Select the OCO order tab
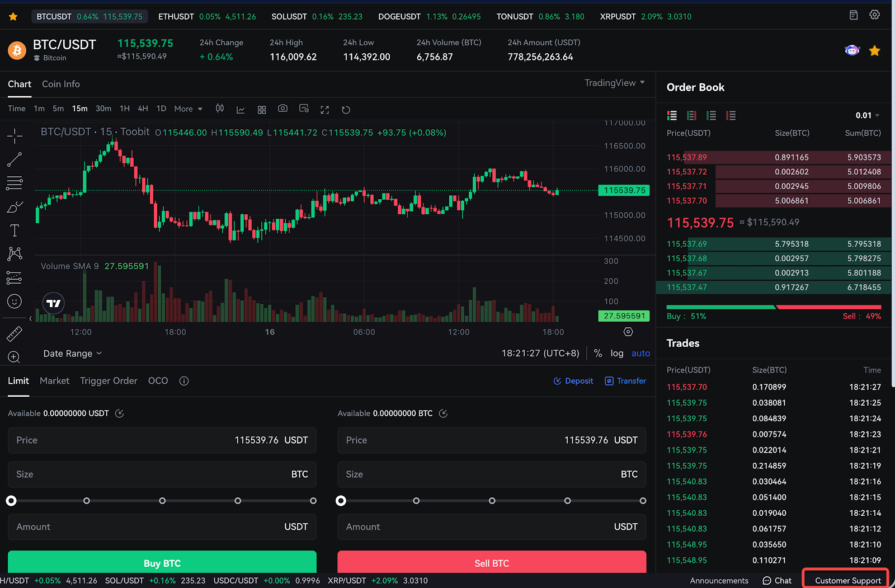This screenshot has width=895, height=588. point(158,381)
